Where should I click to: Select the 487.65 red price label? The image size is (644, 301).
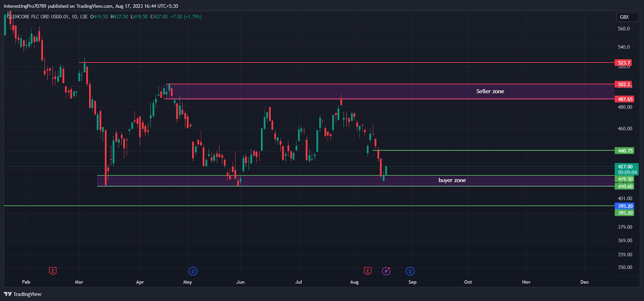tap(624, 99)
